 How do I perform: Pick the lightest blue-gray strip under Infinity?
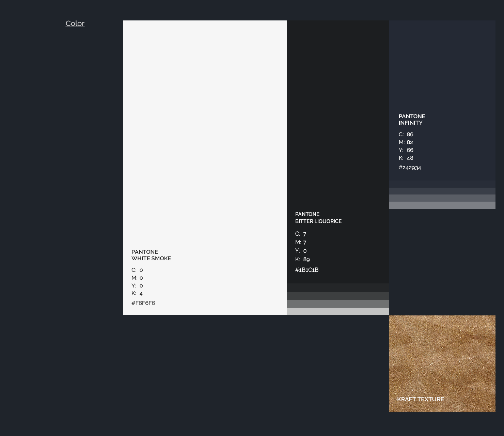pos(442,205)
